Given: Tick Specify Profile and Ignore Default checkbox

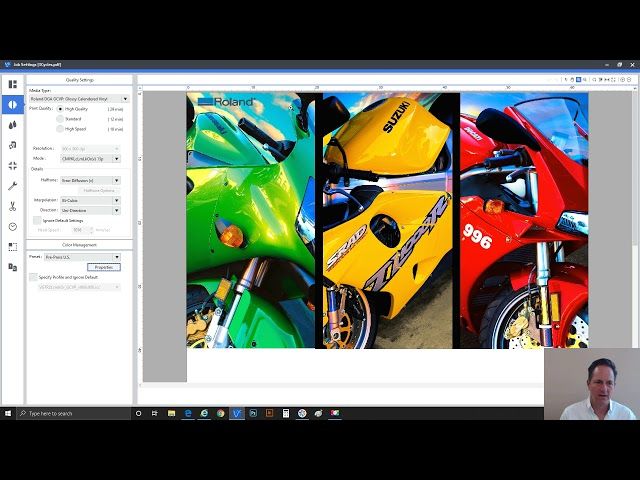Looking at the screenshot, I should [33, 277].
